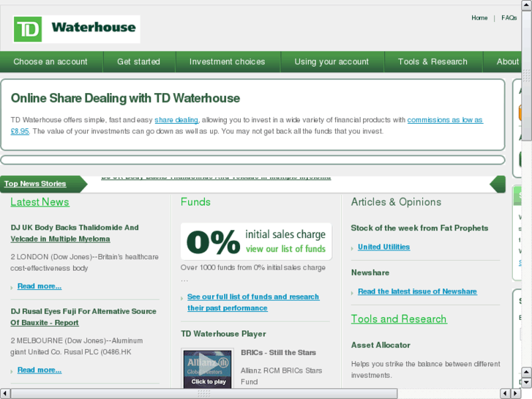Click the TD Waterhouse logo
Viewport: 532px width, 399px height.
(77, 29)
